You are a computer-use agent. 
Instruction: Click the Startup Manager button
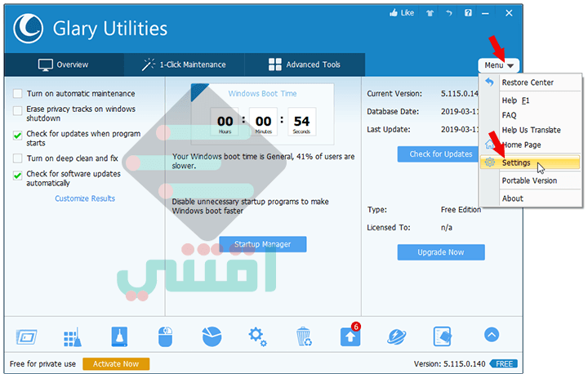pos(262,244)
